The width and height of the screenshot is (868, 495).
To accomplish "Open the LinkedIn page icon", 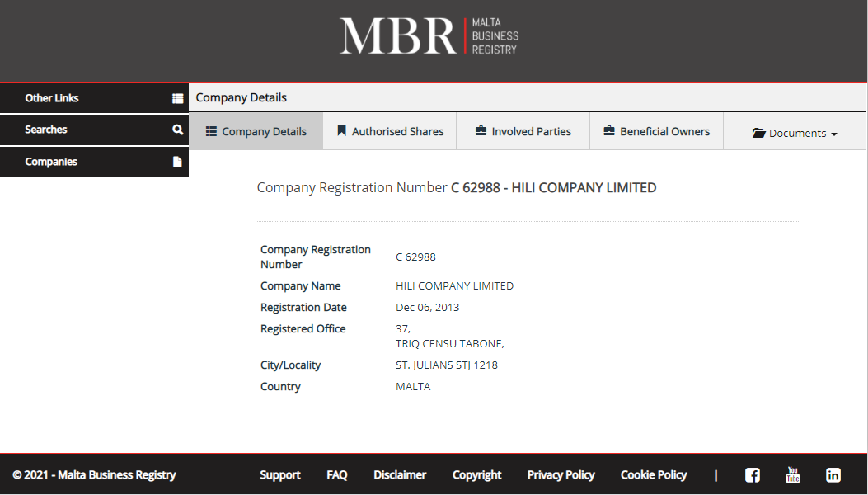I will 833,475.
